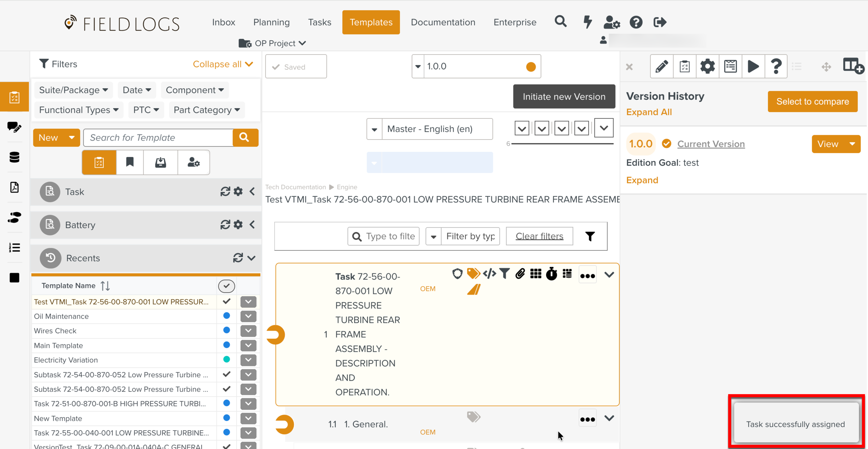Refresh the Battery section

pyautogui.click(x=225, y=225)
